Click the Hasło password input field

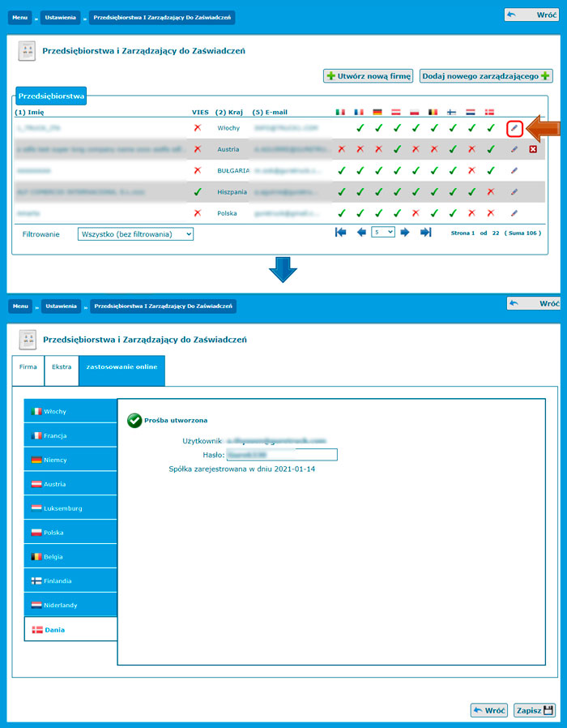point(282,455)
